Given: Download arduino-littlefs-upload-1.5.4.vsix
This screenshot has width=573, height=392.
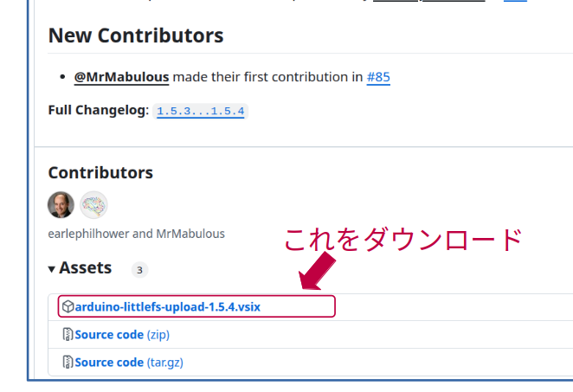Looking at the screenshot, I should [x=167, y=307].
